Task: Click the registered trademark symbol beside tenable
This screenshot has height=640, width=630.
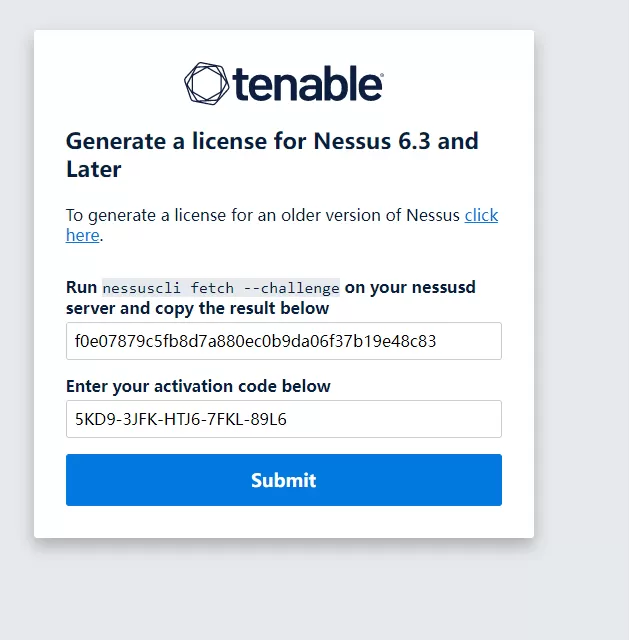Action: click(x=381, y=74)
